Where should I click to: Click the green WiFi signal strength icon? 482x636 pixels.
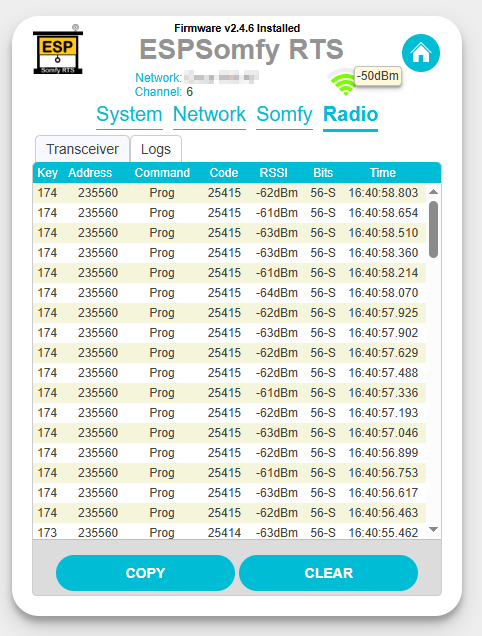click(344, 82)
